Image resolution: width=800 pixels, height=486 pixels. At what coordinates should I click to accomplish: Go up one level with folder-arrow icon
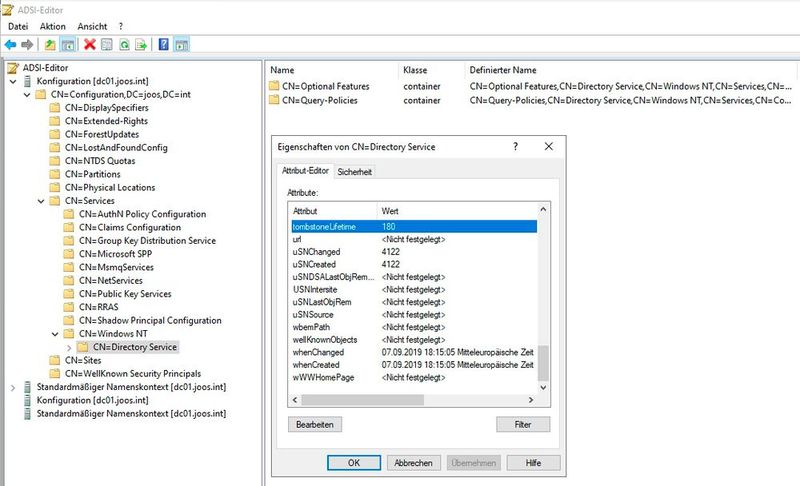click(50, 45)
